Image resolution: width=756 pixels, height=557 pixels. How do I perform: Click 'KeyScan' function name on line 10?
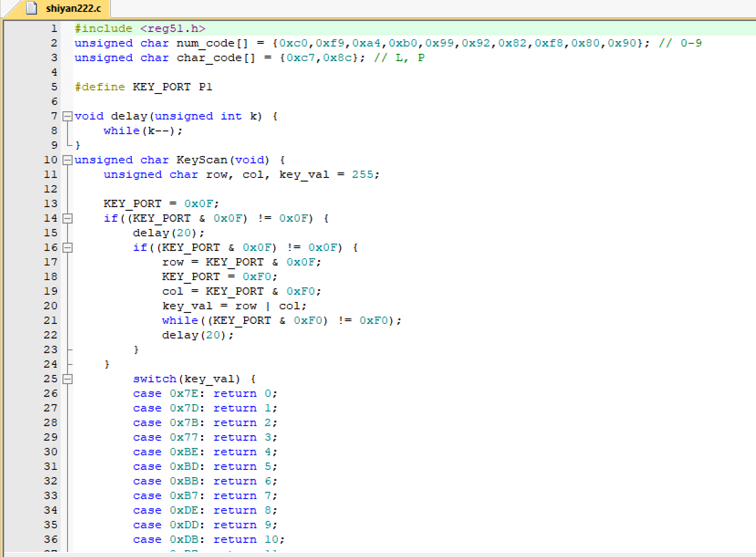tap(202, 160)
